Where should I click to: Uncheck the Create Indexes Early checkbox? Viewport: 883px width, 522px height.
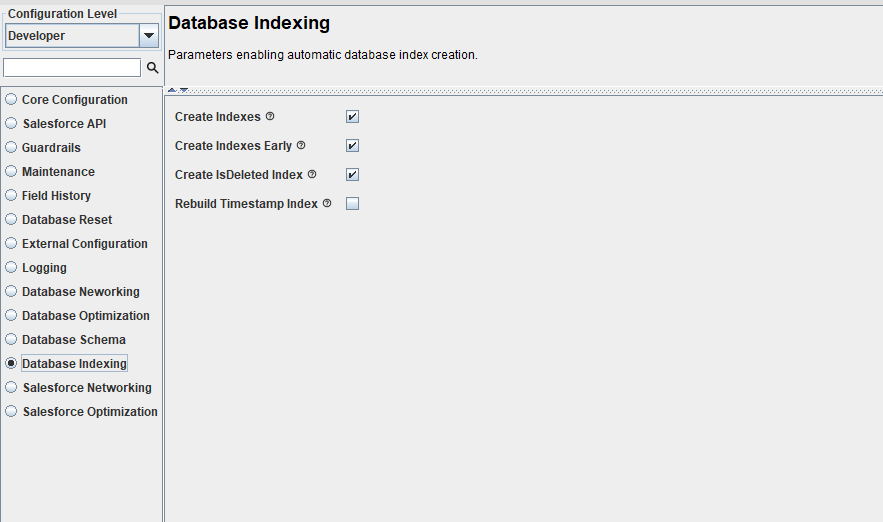(x=353, y=145)
